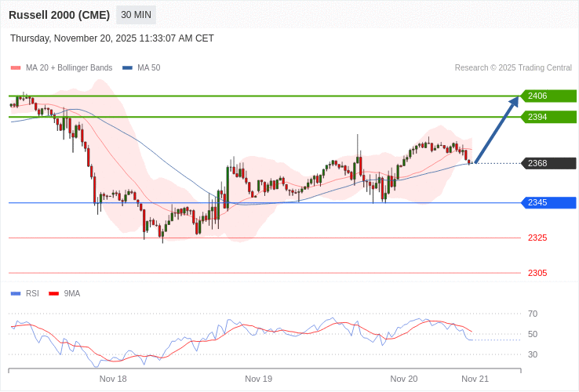Click the MA 20 + Bollinger Bands label
Viewport: 579px width, 392px height.
click(69, 68)
